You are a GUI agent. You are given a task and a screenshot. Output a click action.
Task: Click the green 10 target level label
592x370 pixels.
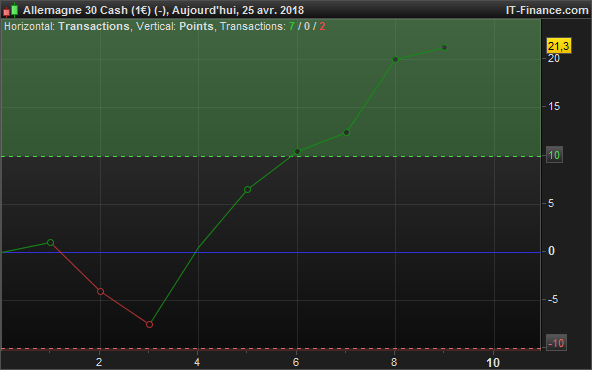[x=554, y=155]
